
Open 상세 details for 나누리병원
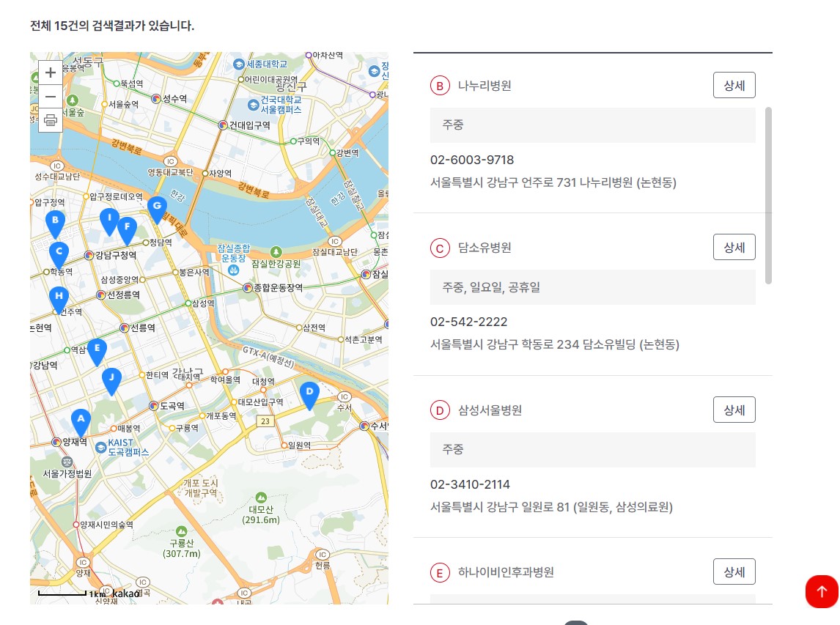tap(734, 85)
